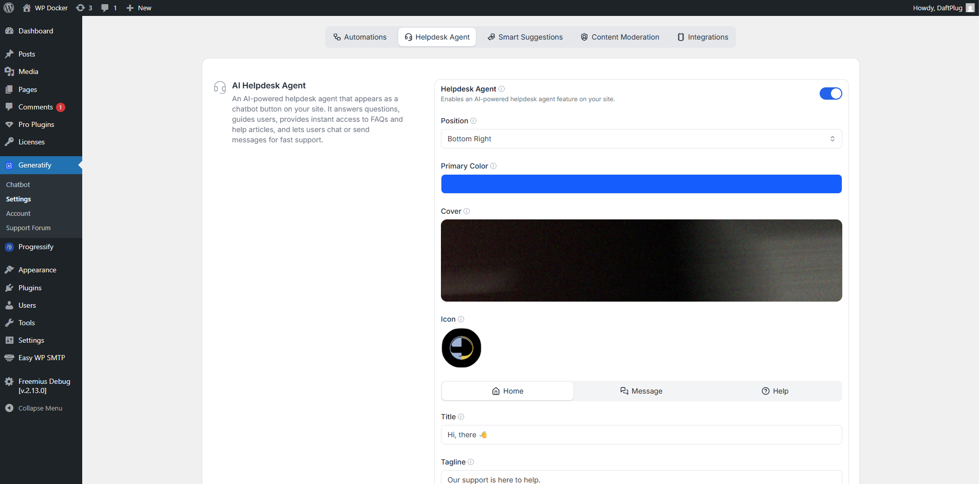The image size is (980, 484).
Task: Click the Tagline input field
Action: [641, 478]
